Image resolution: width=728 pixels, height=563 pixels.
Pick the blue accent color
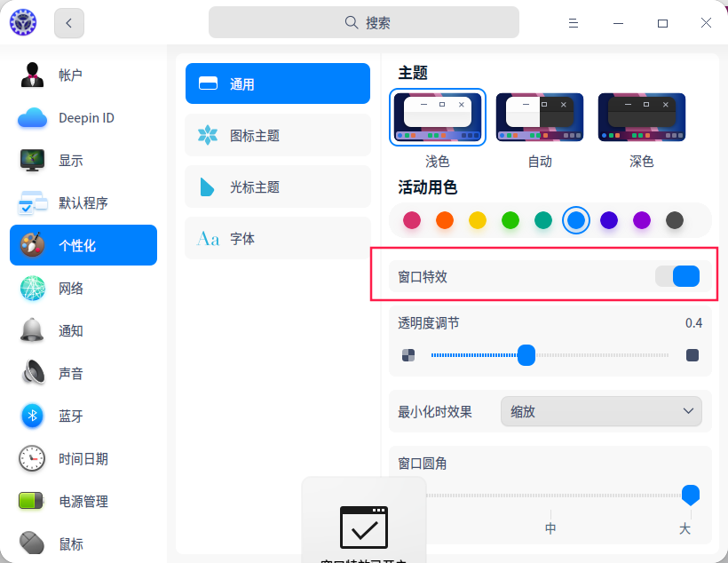click(576, 220)
